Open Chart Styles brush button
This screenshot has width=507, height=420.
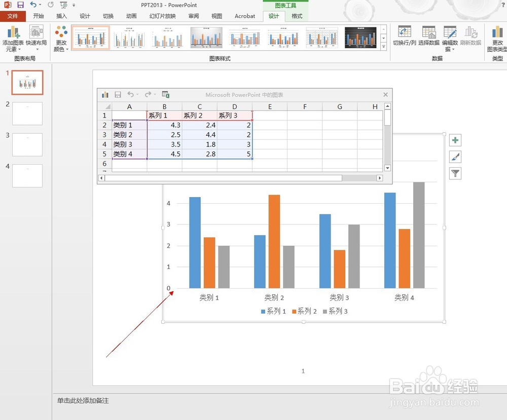click(x=455, y=157)
